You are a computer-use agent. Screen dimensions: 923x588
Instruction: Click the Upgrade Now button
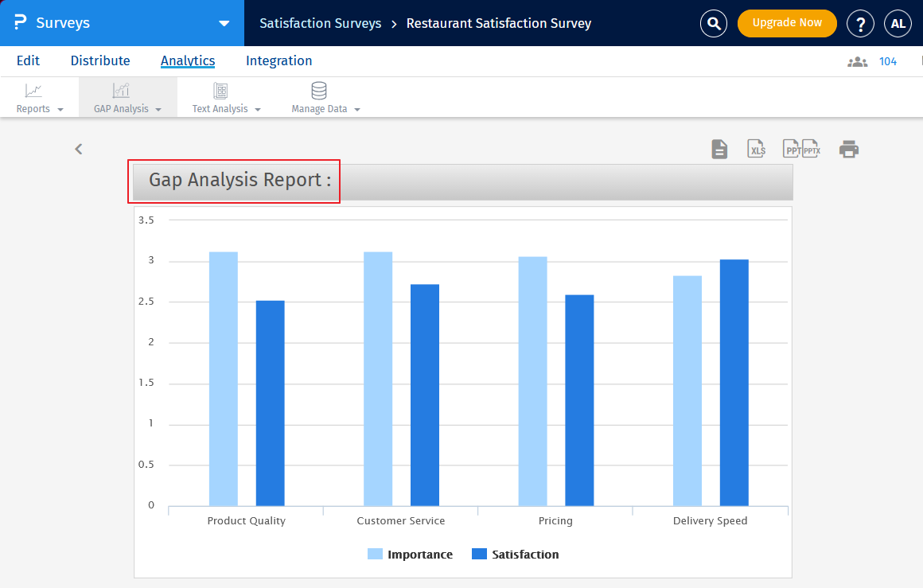(x=786, y=23)
